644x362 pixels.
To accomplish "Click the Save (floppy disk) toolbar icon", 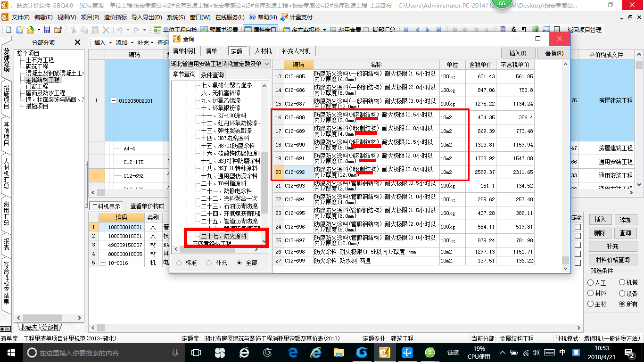I will (x=47, y=30).
